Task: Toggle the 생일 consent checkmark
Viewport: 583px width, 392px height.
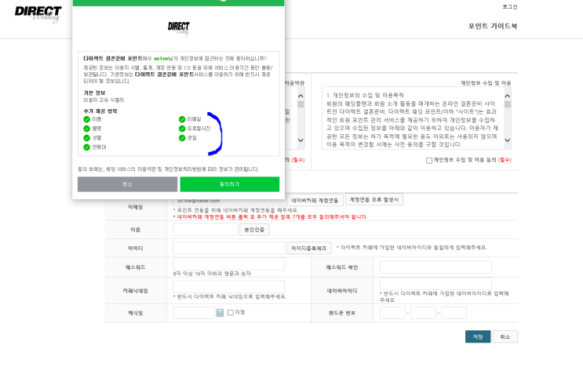Action: coord(182,138)
